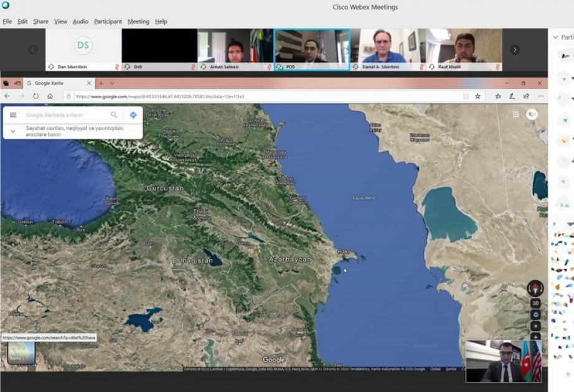The image size is (574, 392).
Task: Switch to the Google Xəritə browser tab
Action: pos(59,83)
